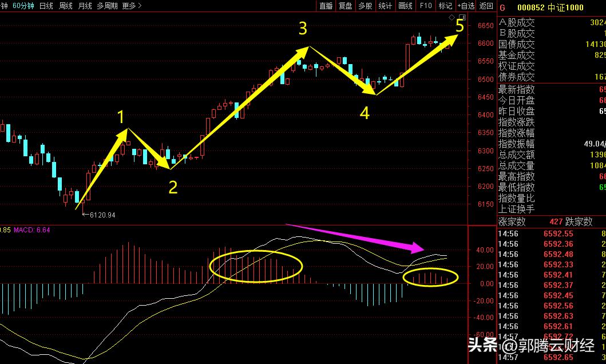The height and width of the screenshot is (364, 606).
Task: Click the 6150 price axis label
Action: coord(486,204)
